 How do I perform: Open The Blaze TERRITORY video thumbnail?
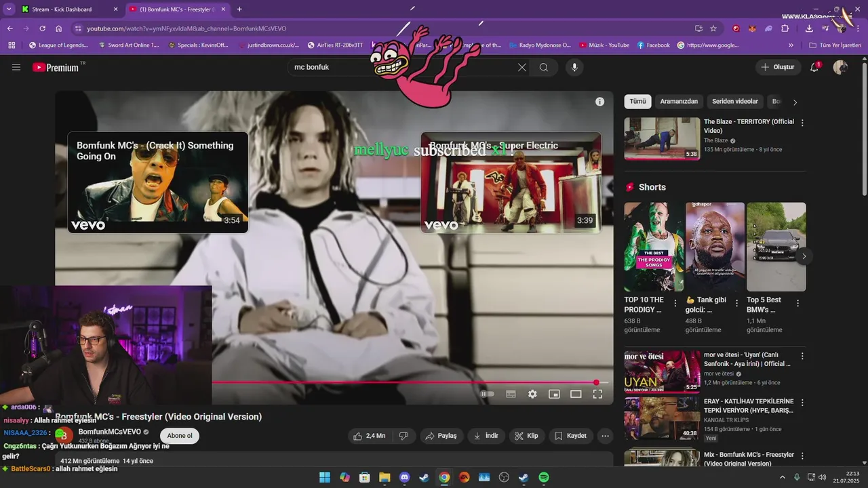663,139
